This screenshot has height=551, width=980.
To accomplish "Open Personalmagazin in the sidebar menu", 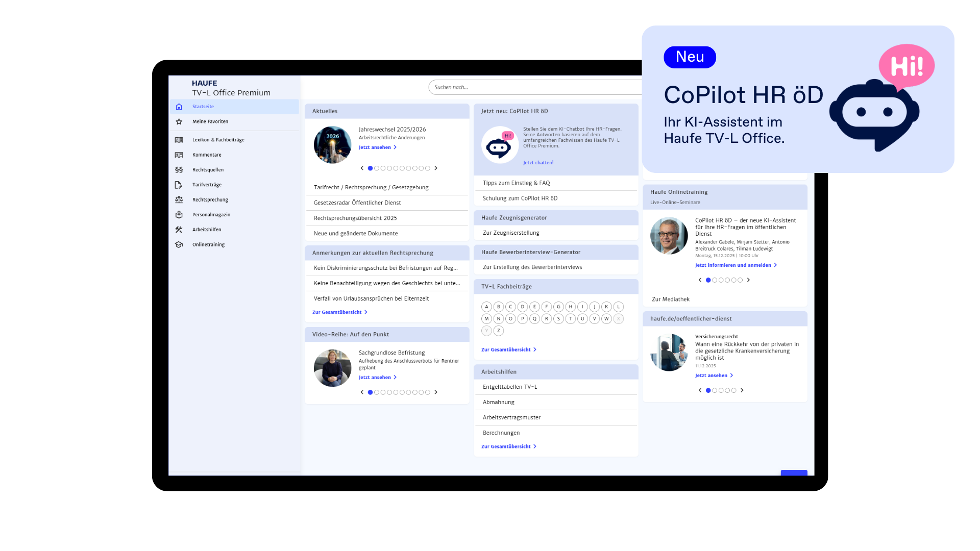I will click(211, 215).
